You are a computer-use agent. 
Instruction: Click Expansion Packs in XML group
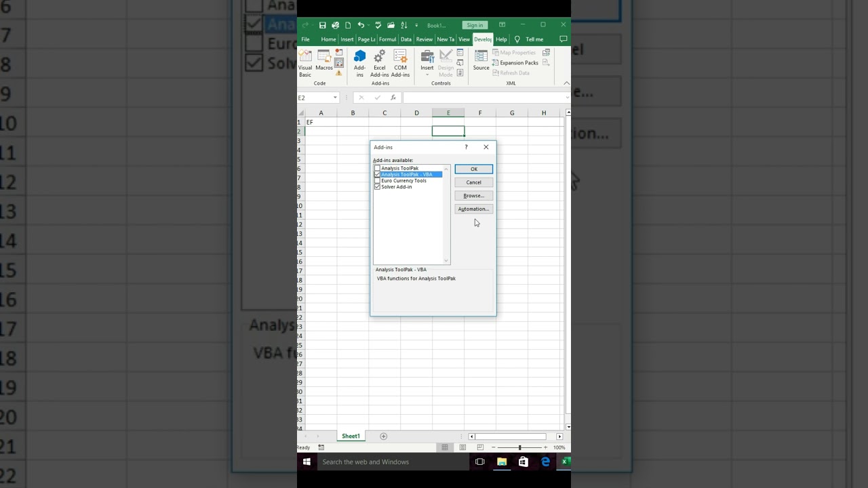click(515, 62)
